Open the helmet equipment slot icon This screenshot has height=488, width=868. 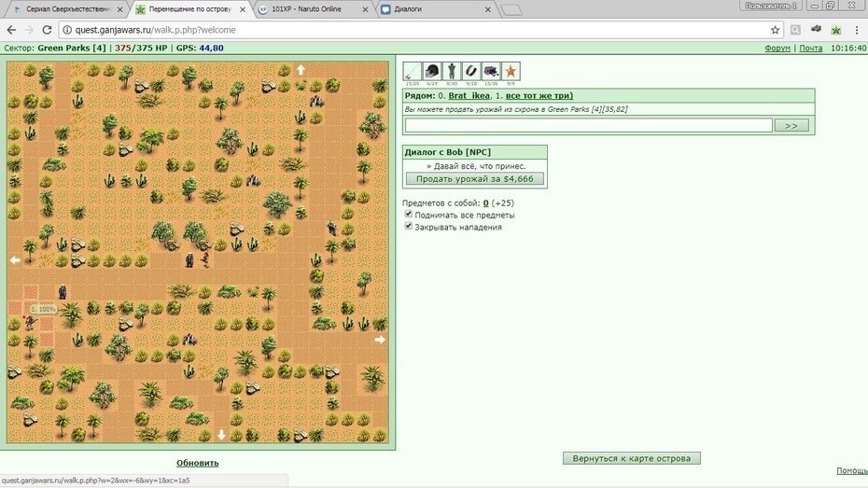point(432,71)
